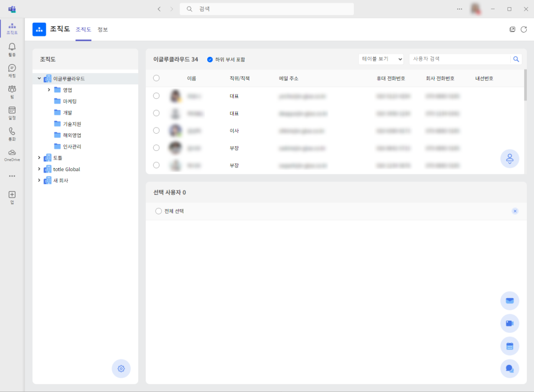Start a video call via the camera icon
Image resolution: width=534 pixels, height=392 pixels.
(x=509, y=323)
